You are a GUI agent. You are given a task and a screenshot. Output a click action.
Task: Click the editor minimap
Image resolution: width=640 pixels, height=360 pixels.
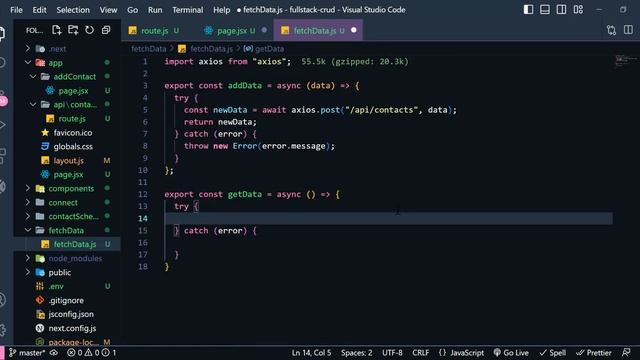625,61
